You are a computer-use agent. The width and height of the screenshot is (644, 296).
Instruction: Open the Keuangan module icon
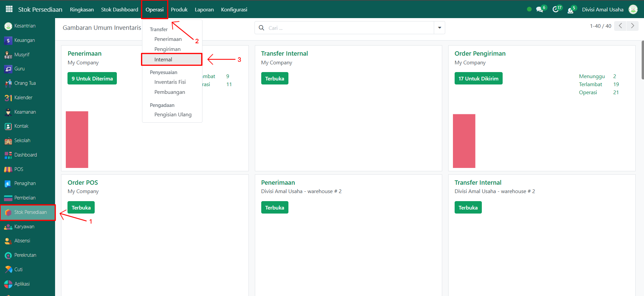[x=8, y=41]
